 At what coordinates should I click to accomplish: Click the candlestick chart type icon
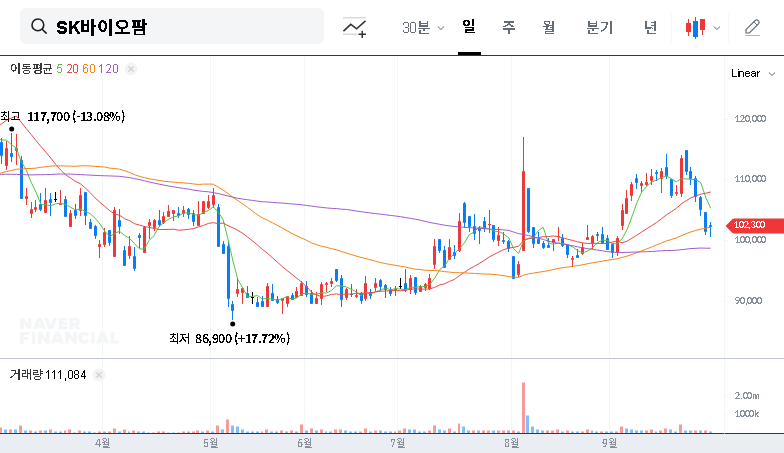click(696, 28)
